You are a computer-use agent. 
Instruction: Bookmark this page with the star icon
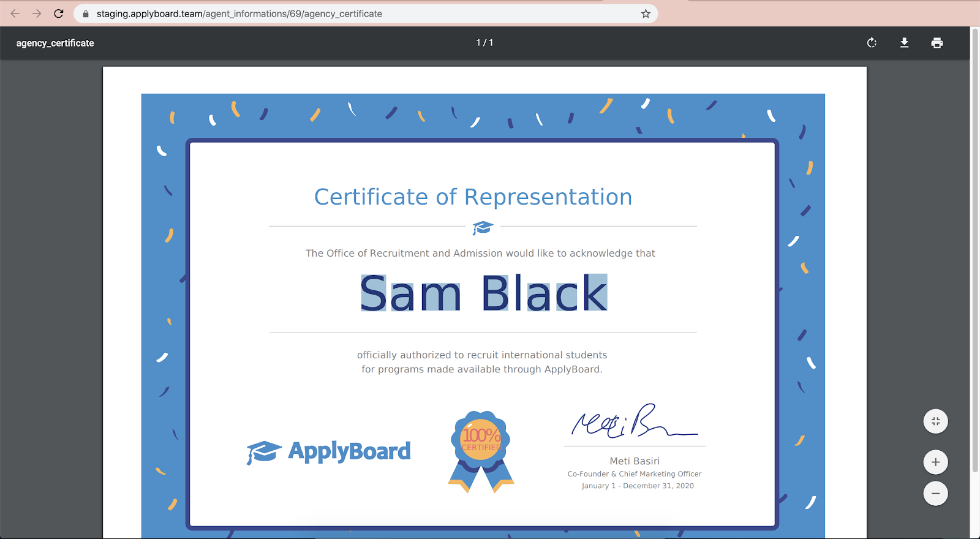[646, 13]
